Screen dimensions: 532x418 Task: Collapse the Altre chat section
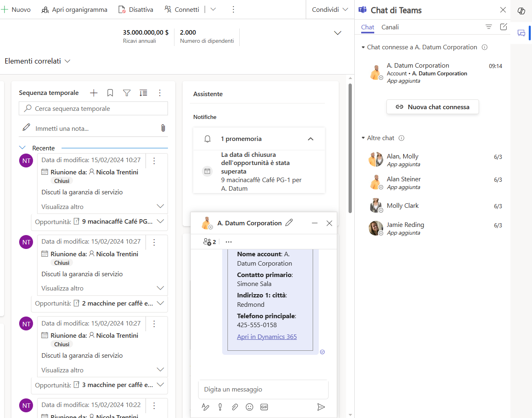click(x=363, y=138)
